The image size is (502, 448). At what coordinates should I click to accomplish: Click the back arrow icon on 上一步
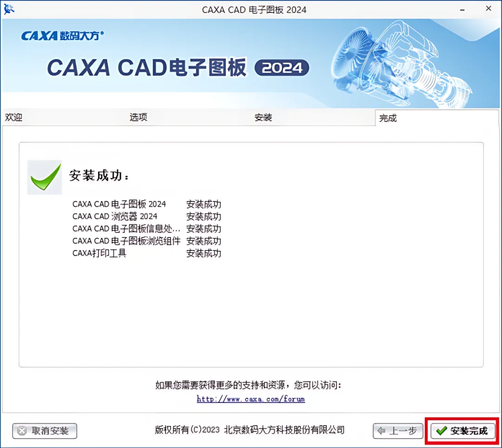(381, 431)
